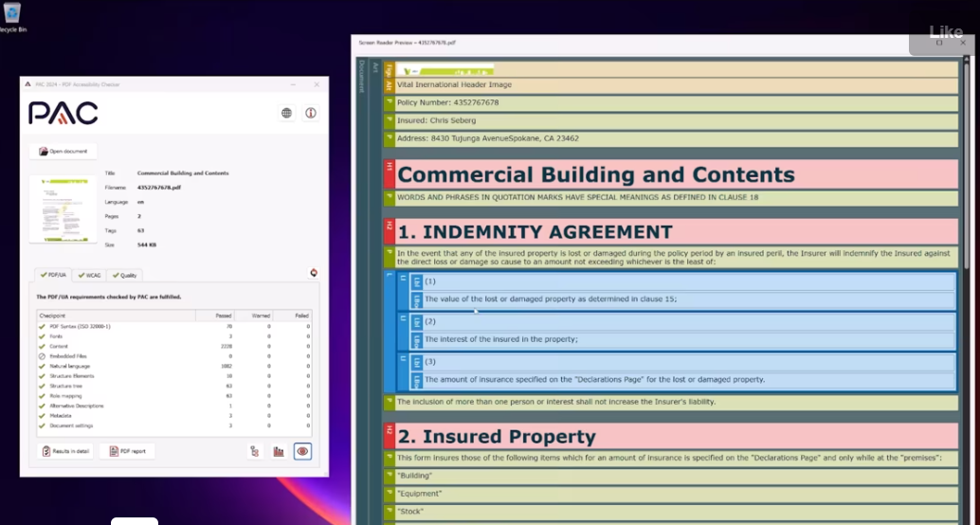Open the logical structure tree icon
This screenshot has height=525, width=980.
tap(255, 451)
